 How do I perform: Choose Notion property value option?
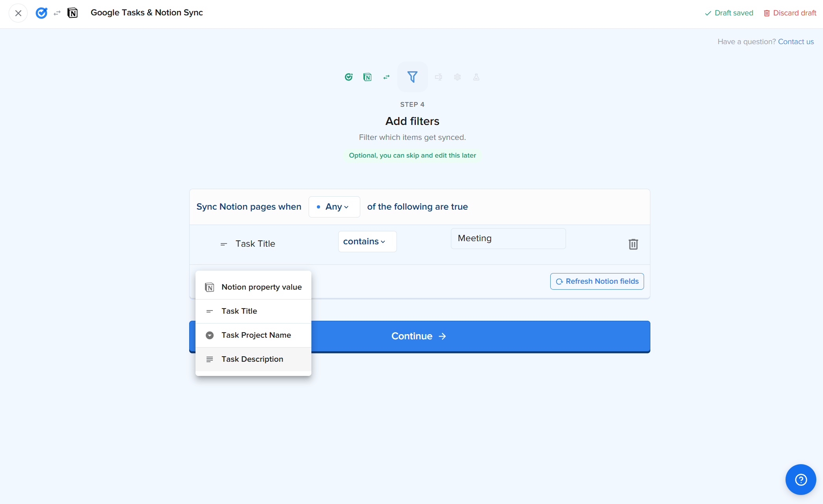coord(253,287)
